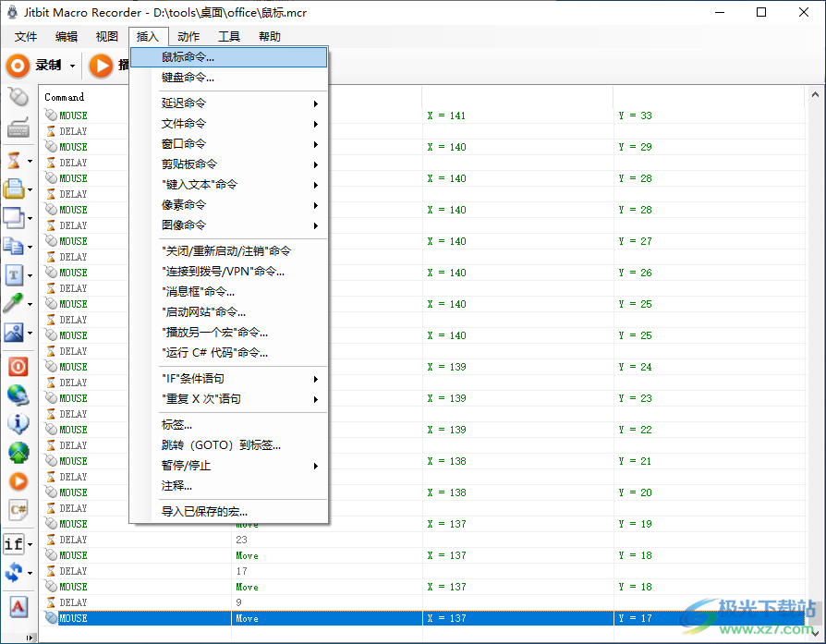
Task: Select "播放另一个宏"命令... menu item
Action: [x=228, y=333]
